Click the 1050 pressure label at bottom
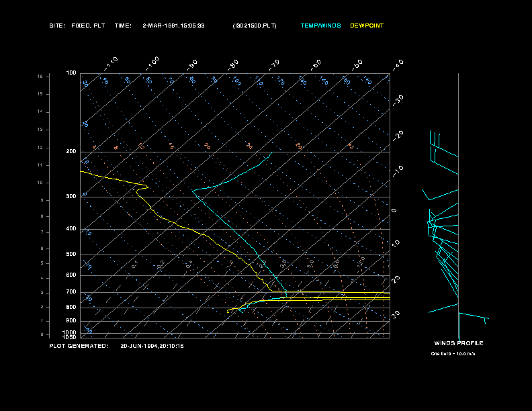Image resolution: width=532 pixels, height=411 pixels. (69, 337)
